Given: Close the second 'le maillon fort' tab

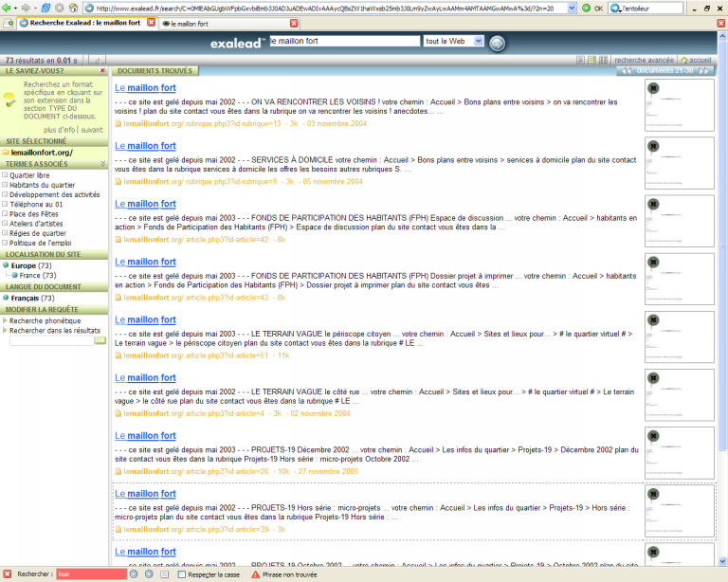Looking at the screenshot, I should click(x=294, y=23).
